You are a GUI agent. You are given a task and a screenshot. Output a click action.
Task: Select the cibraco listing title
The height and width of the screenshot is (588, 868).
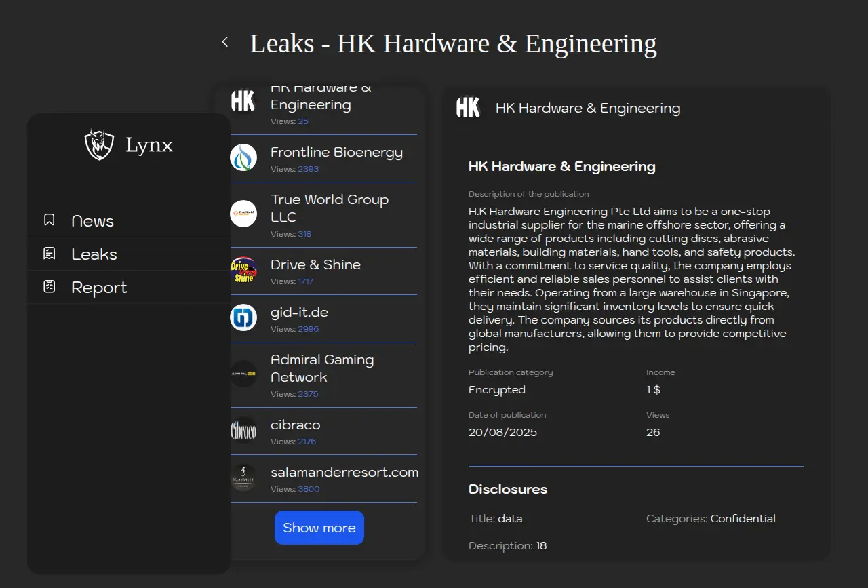coord(295,425)
